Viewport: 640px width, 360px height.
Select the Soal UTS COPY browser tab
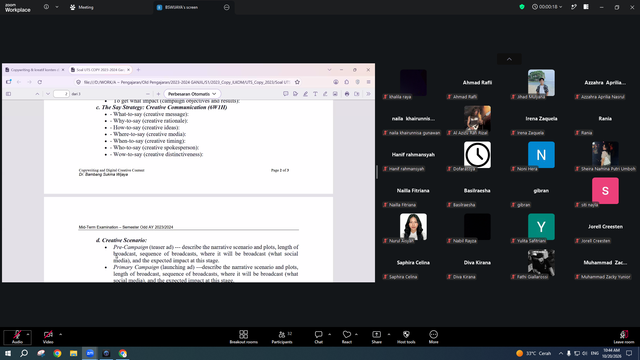pyautogui.click(x=100, y=70)
